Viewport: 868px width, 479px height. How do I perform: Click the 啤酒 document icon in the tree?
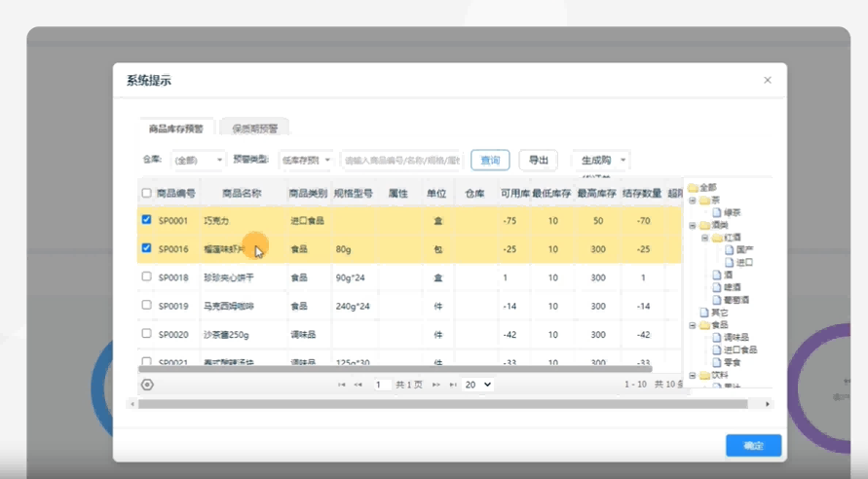717,287
